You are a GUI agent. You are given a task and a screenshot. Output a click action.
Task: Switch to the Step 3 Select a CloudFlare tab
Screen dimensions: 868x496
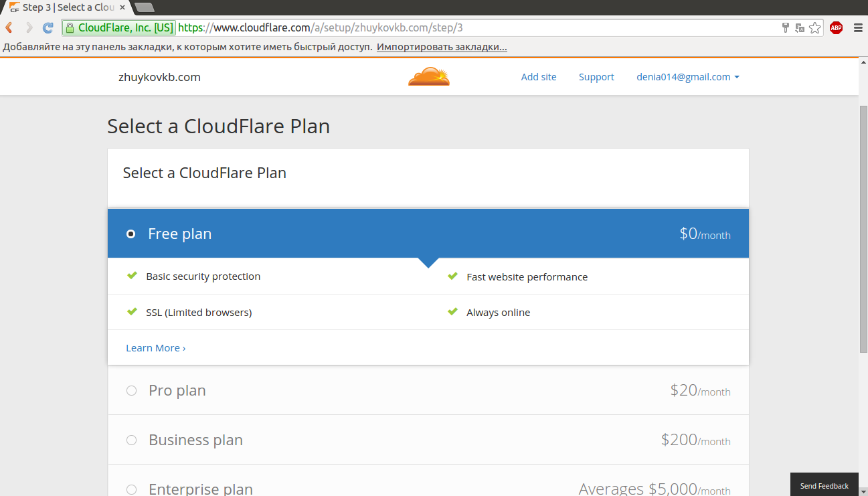66,7
